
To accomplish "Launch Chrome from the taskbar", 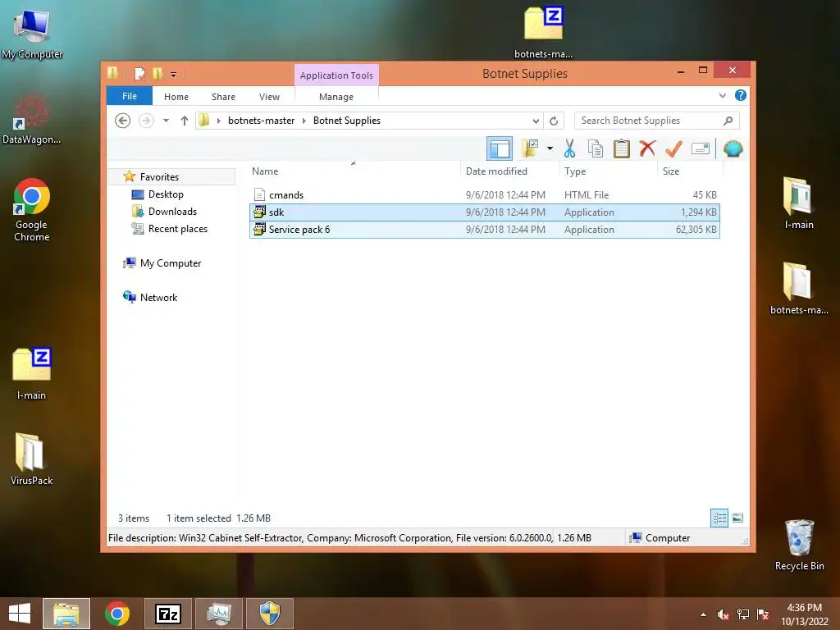I will pyautogui.click(x=116, y=614).
